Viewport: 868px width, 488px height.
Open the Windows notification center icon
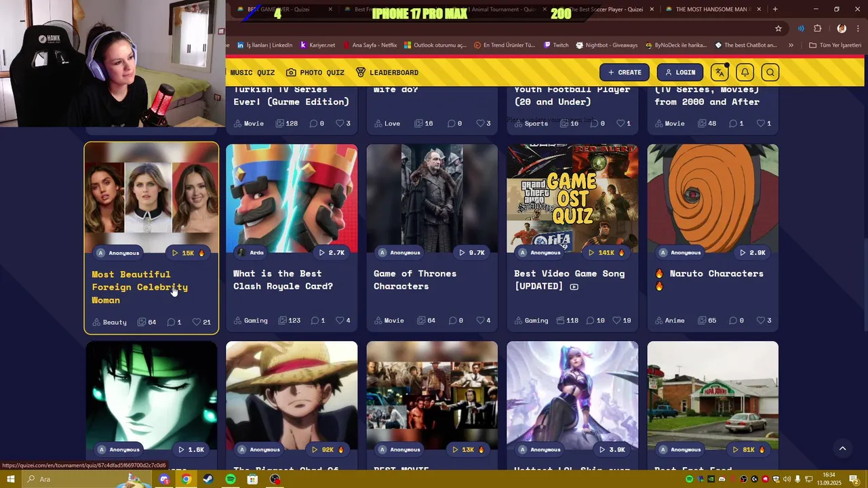coord(854,479)
